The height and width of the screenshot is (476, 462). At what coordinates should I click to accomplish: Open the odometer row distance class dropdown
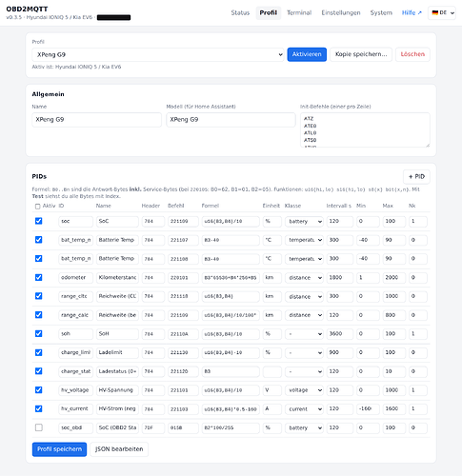304,278
